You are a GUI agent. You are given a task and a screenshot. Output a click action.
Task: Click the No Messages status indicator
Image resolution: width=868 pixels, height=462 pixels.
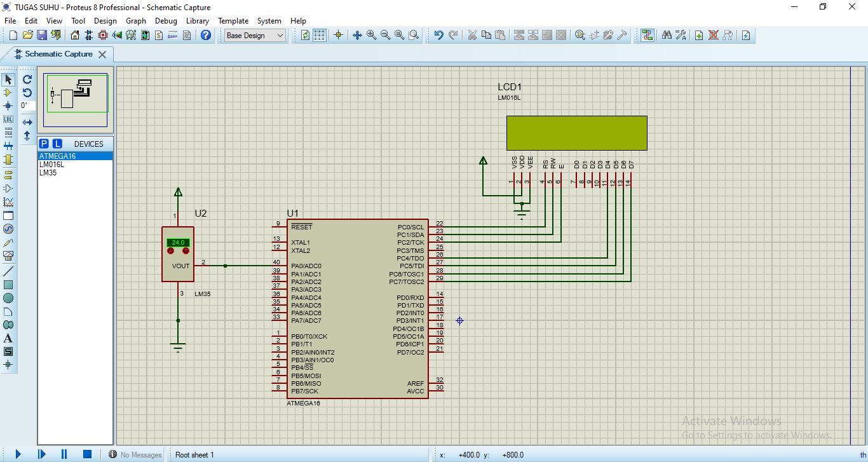tap(135, 454)
